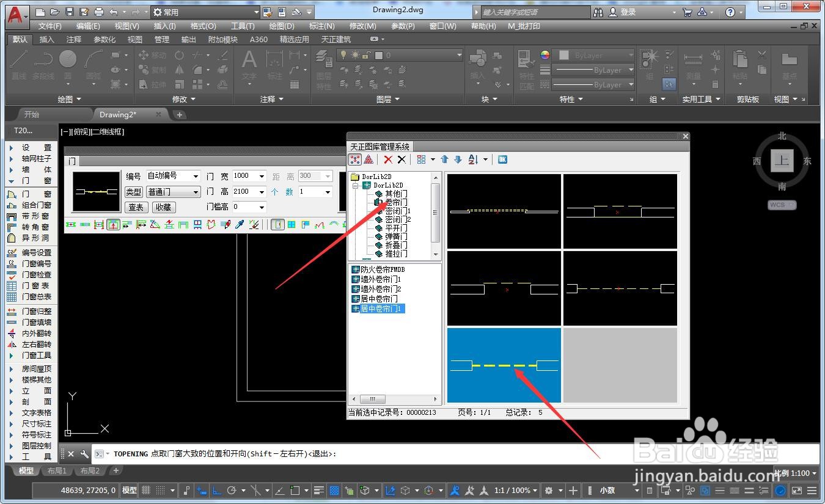Toggle the 插门 door mode button
This screenshot has width=825, height=504.
coord(278,225)
